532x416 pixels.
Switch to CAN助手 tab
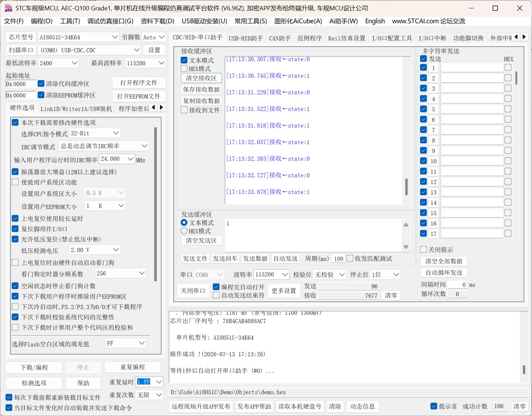click(x=280, y=38)
